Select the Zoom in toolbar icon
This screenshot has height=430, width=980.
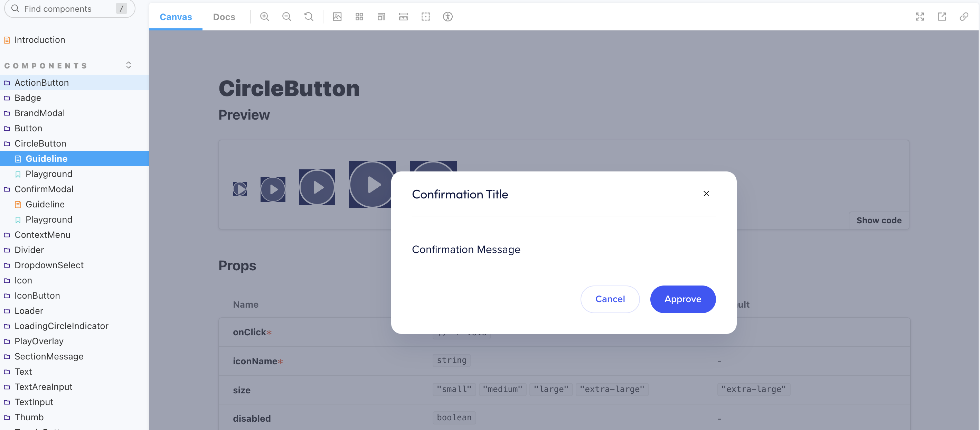coord(264,17)
